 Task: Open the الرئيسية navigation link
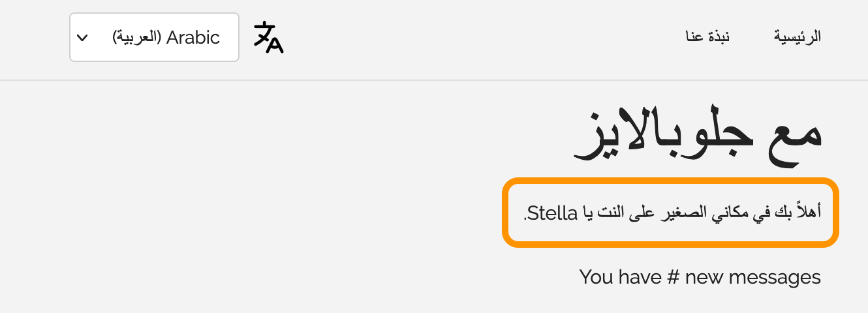pos(797,37)
